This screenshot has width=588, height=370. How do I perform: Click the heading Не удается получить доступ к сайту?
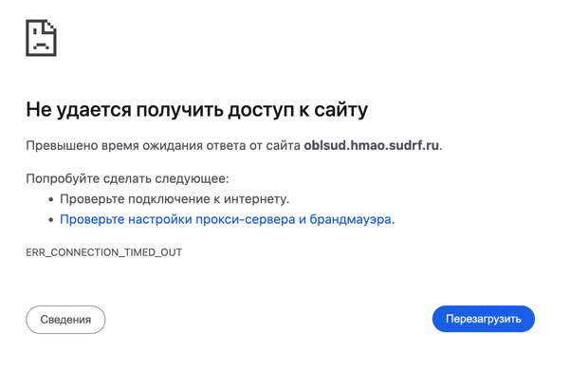click(x=197, y=110)
